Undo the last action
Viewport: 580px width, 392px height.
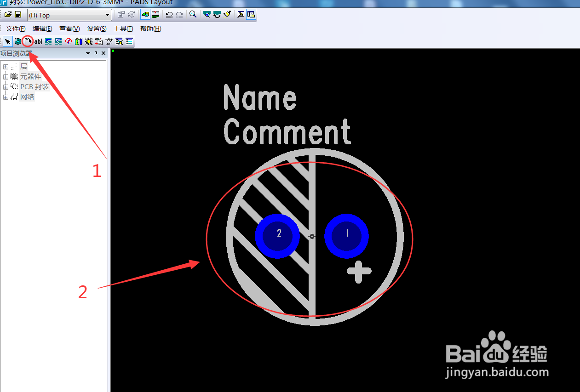point(169,15)
